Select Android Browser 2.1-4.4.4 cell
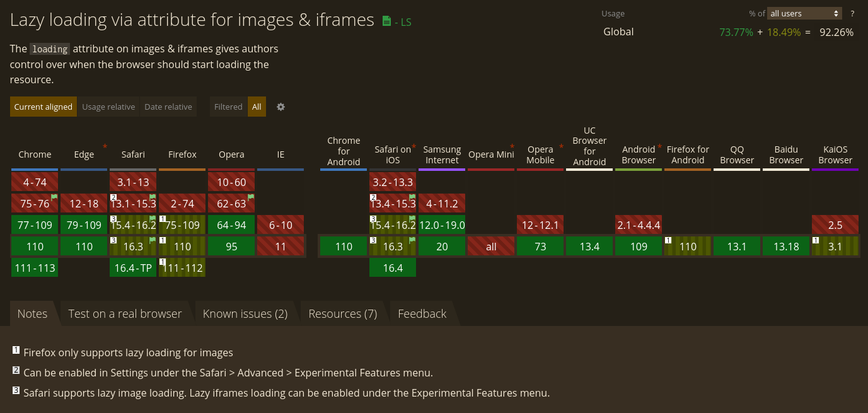The image size is (868, 413). coord(639,225)
